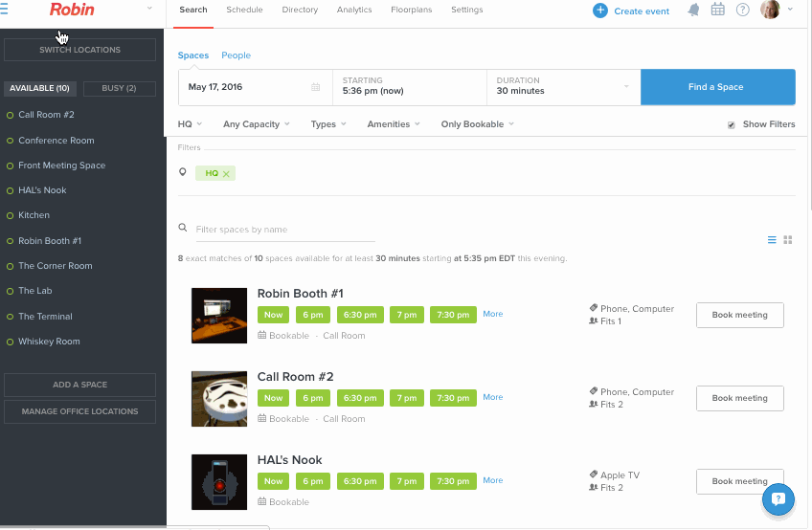812x530 pixels.
Task: Switch to the People tab
Action: pos(236,55)
